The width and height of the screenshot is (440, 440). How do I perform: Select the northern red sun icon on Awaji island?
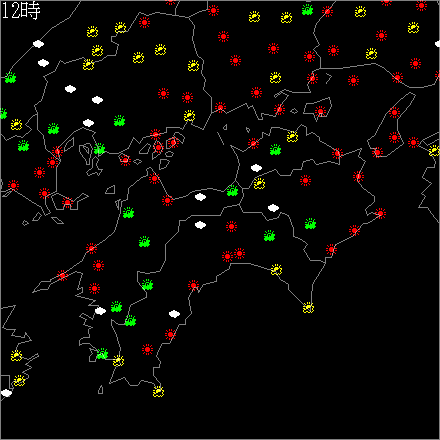point(394,112)
